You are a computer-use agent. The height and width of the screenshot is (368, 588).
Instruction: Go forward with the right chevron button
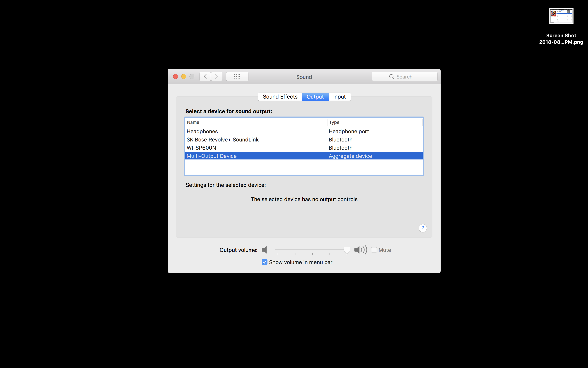(x=216, y=77)
